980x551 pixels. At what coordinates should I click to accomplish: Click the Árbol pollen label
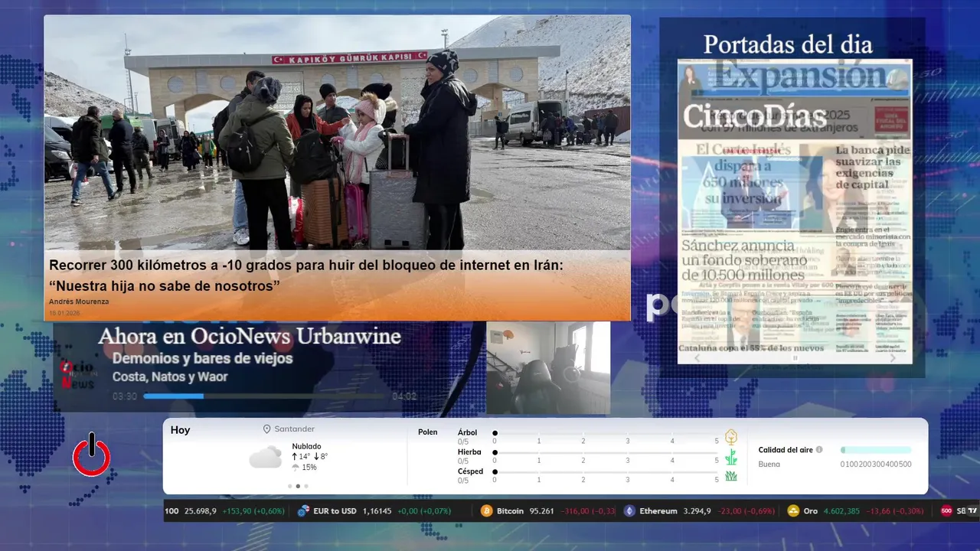point(467,432)
